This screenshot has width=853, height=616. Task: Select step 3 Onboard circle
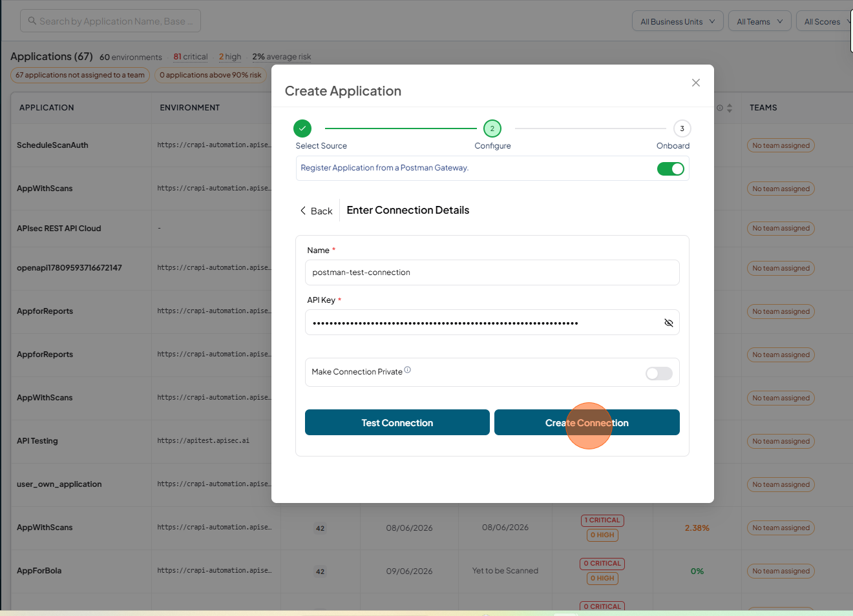pos(682,128)
